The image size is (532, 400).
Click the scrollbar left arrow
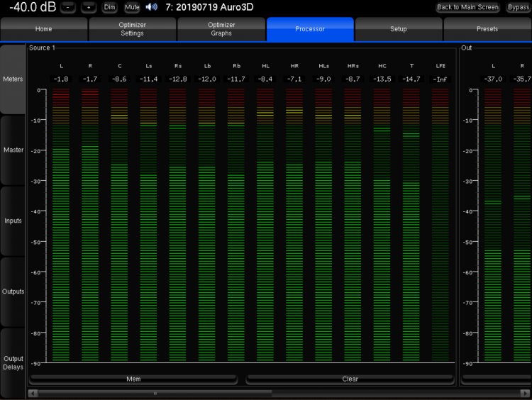31,392
